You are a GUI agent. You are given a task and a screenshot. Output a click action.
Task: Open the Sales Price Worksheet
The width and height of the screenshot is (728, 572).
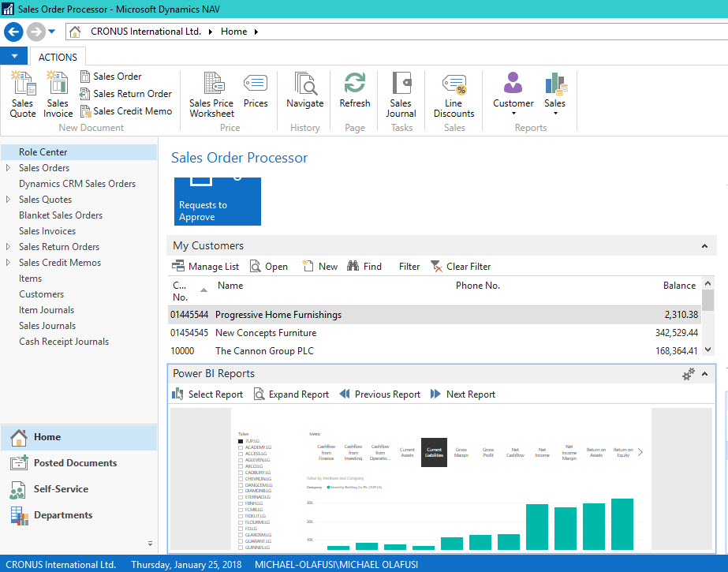pyautogui.click(x=211, y=94)
